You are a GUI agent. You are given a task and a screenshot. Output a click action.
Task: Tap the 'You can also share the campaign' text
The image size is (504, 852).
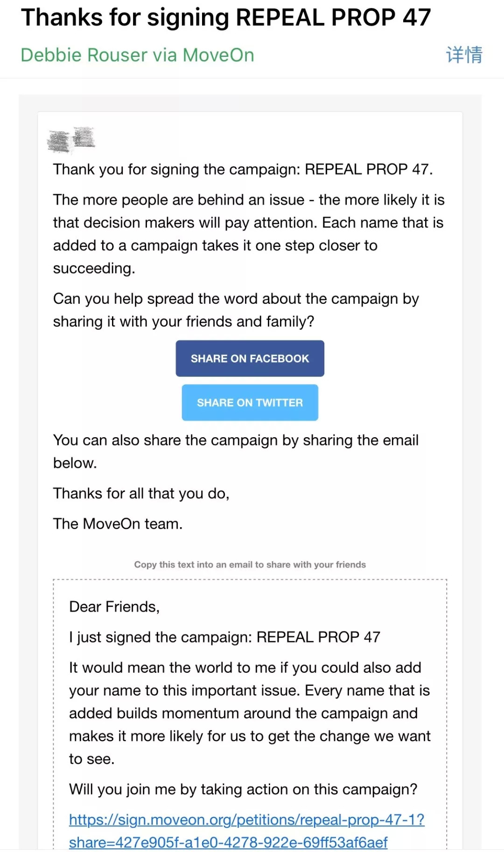[x=236, y=451]
